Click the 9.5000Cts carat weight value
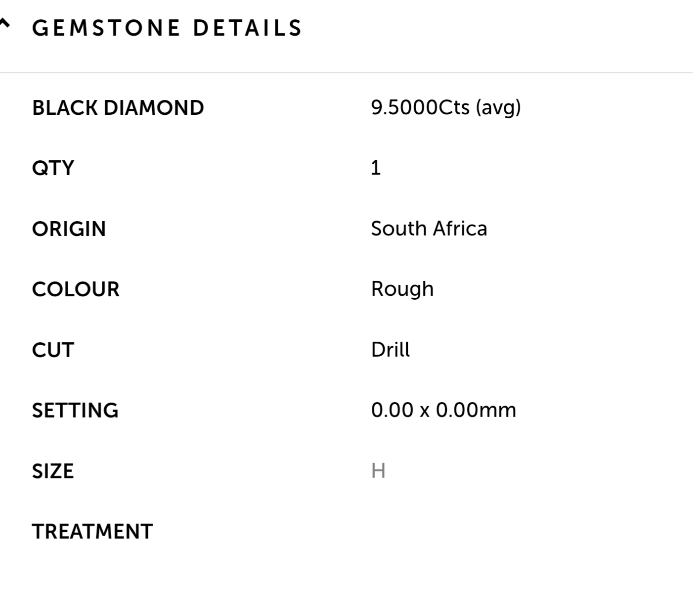The height and width of the screenshot is (604, 700). click(420, 107)
